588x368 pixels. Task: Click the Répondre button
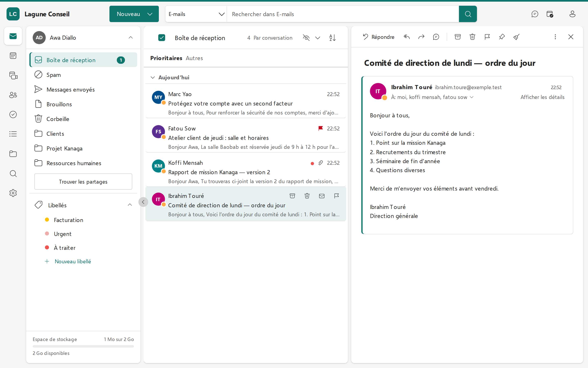click(378, 37)
